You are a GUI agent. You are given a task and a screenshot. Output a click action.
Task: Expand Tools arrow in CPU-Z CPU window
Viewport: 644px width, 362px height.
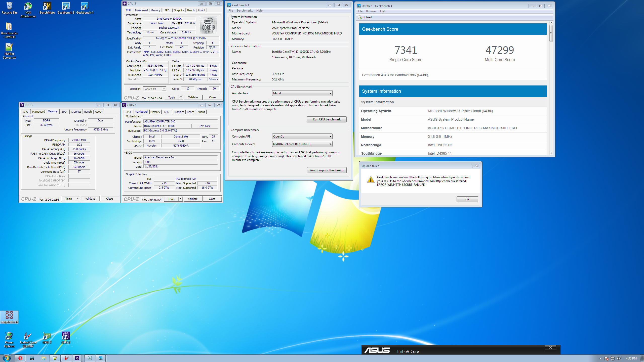[180, 97]
